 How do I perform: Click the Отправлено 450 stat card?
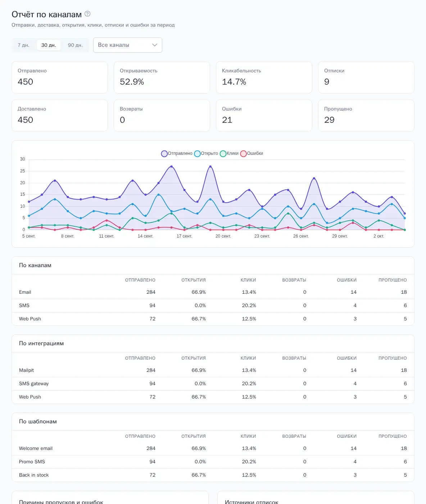[x=60, y=77]
